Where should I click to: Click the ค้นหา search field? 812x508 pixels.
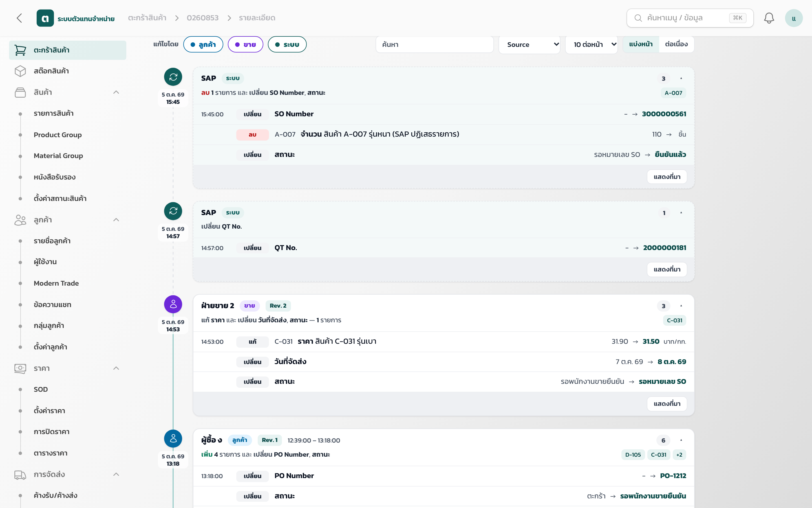tap(434, 44)
